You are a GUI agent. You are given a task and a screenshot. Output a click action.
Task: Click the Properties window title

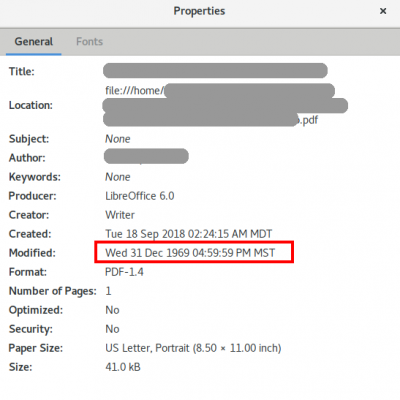tap(199, 11)
